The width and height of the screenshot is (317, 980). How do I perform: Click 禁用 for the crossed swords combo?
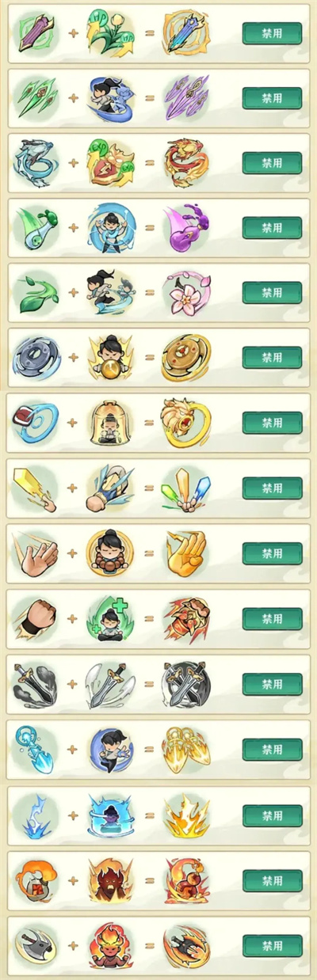272,683
